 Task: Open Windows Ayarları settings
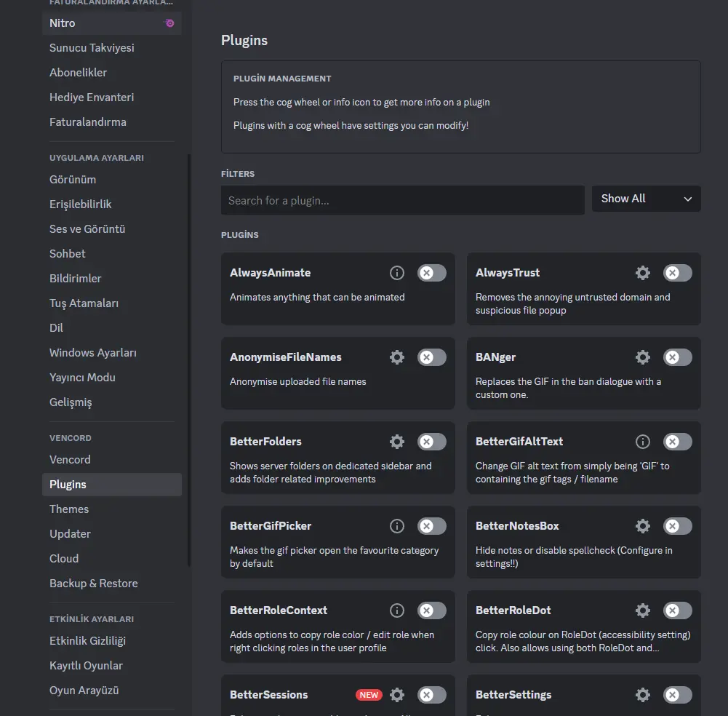111,353
